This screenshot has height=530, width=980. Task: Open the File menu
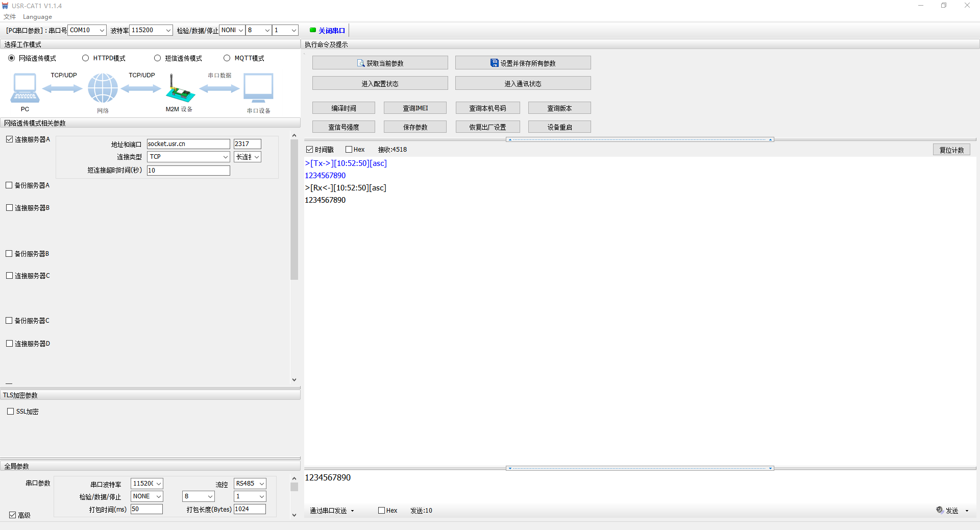10,17
